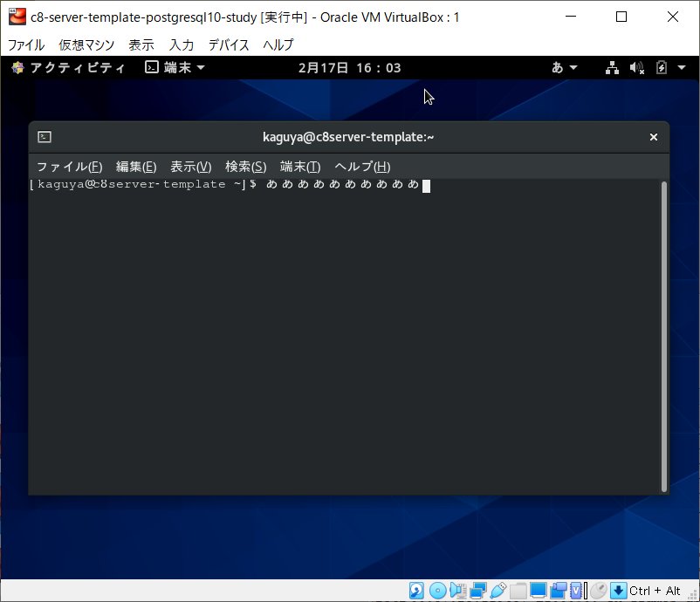Open terminal ヘルプ(H) menu
The image size is (700, 602).
click(x=362, y=167)
